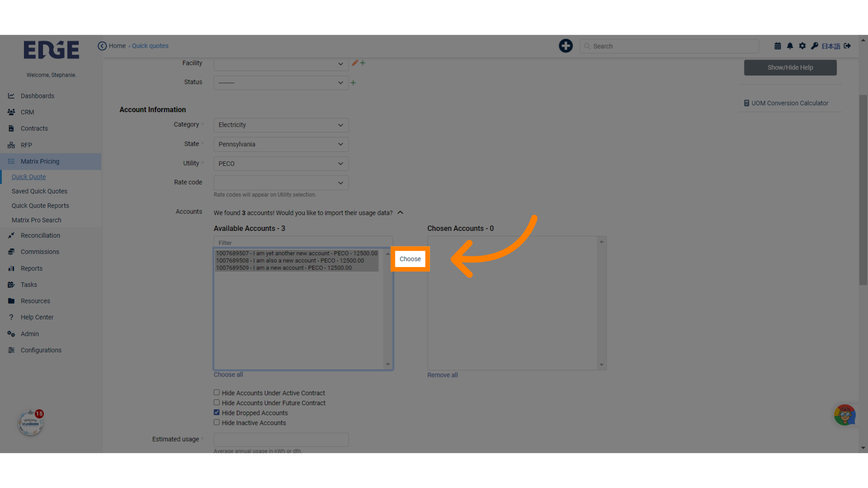The height and width of the screenshot is (488, 868).
Task: Click the Tasks icon in sidebar
Action: point(11,285)
